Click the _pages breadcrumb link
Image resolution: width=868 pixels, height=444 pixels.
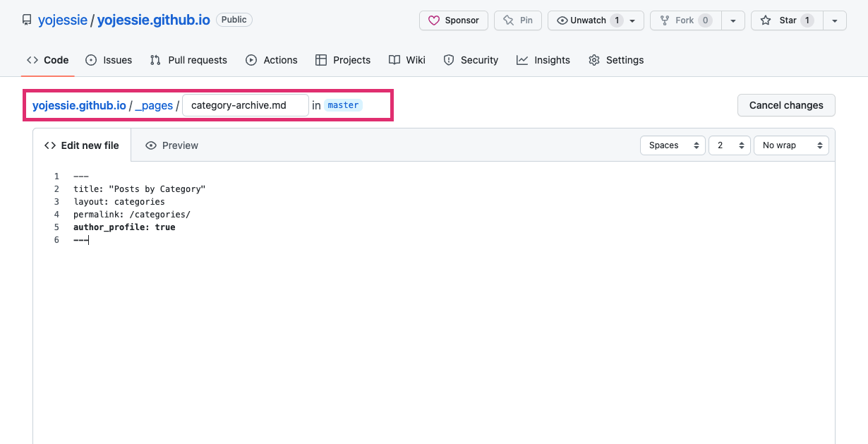coord(154,105)
